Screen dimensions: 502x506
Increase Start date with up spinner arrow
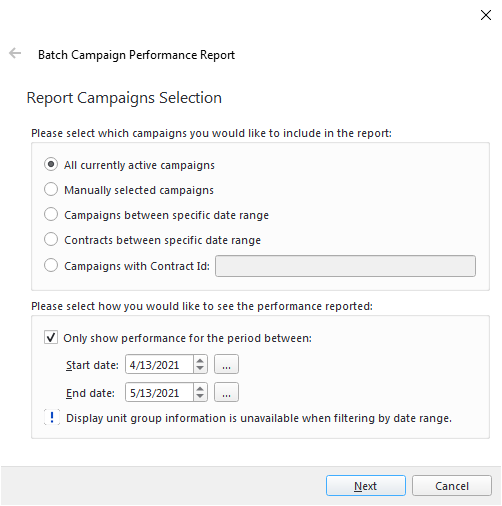click(x=200, y=361)
